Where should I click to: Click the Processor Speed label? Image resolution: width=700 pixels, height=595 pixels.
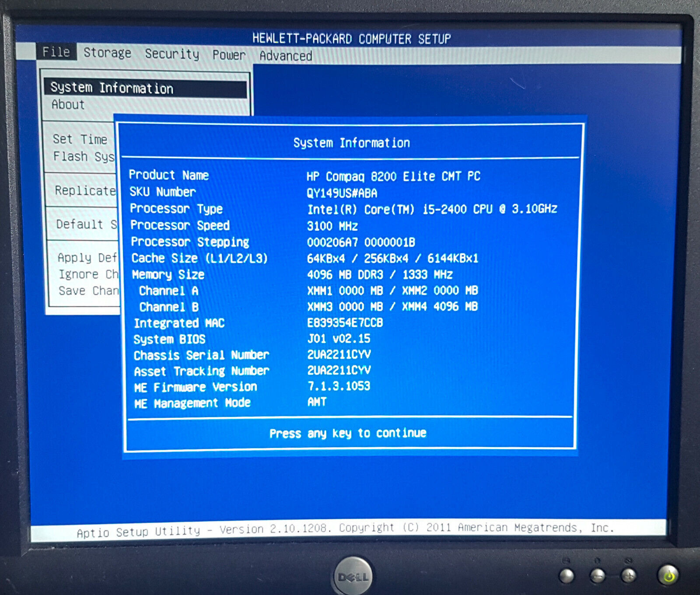pyautogui.click(x=180, y=225)
